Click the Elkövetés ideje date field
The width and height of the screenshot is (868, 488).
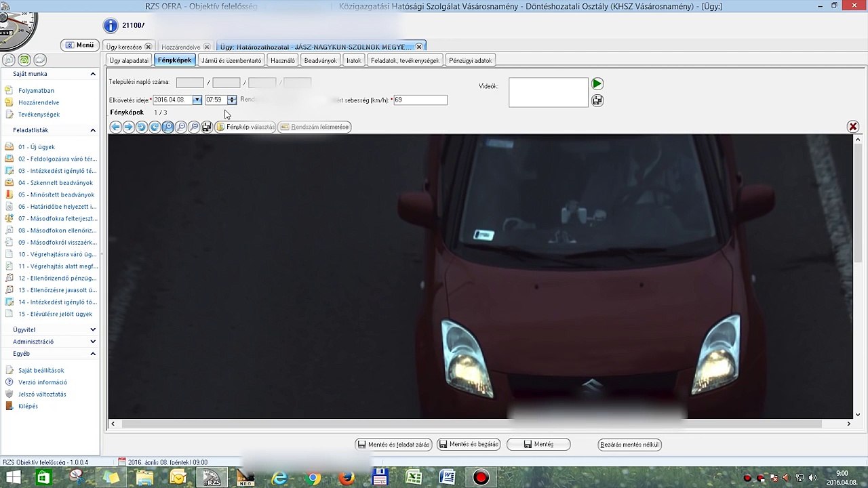click(174, 100)
